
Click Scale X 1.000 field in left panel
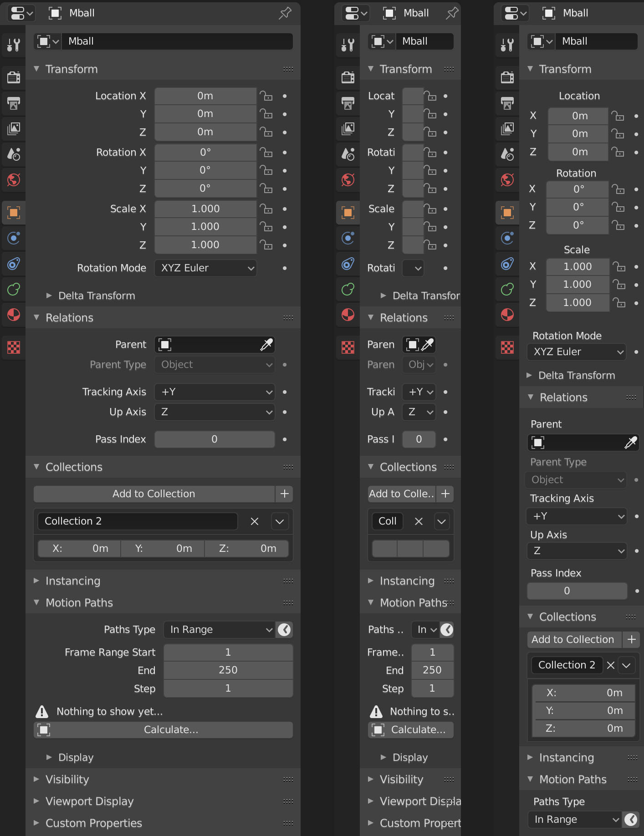point(205,209)
